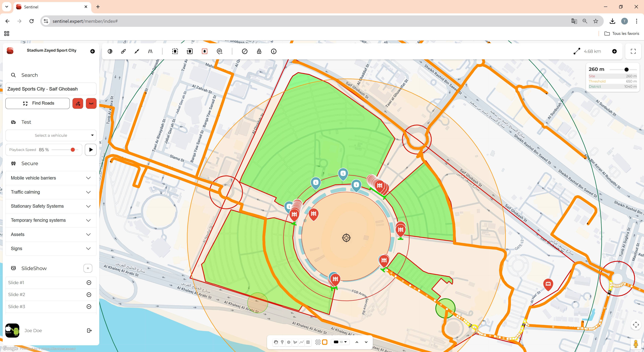Open the info icon in toolbar
Image resolution: width=644 pixels, height=352 pixels.
[274, 51]
